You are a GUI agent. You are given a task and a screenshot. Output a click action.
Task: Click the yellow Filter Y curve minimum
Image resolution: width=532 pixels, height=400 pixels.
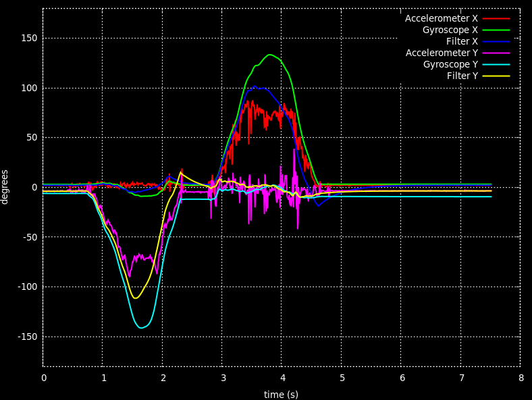pos(136,298)
